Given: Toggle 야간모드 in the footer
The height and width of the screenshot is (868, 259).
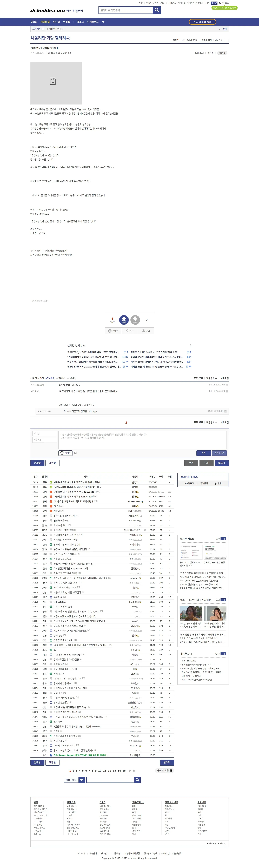Looking at the screenshot, I should point(211,843).
